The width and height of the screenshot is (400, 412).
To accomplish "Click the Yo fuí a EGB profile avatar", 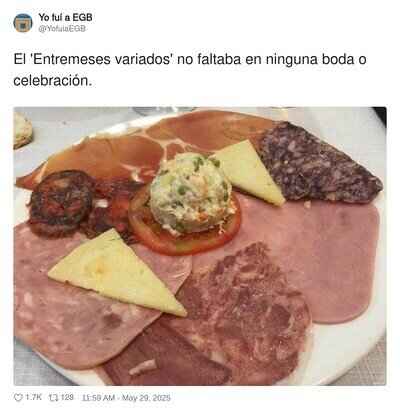I will [23, 23].
